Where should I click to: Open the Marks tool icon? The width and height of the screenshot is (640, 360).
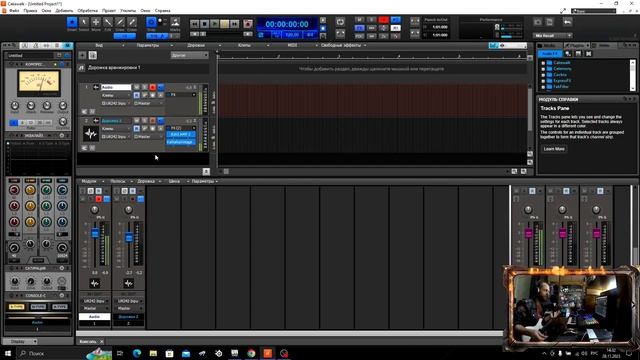point(175,22)
